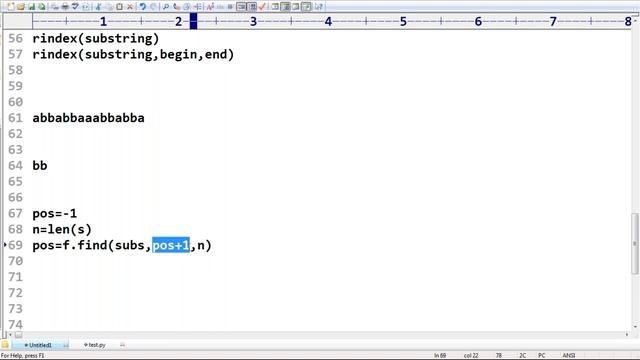640x360 pixels.
Task: Click the horizontal scrollbar right arrow
Action: click(x=627, y=334)
